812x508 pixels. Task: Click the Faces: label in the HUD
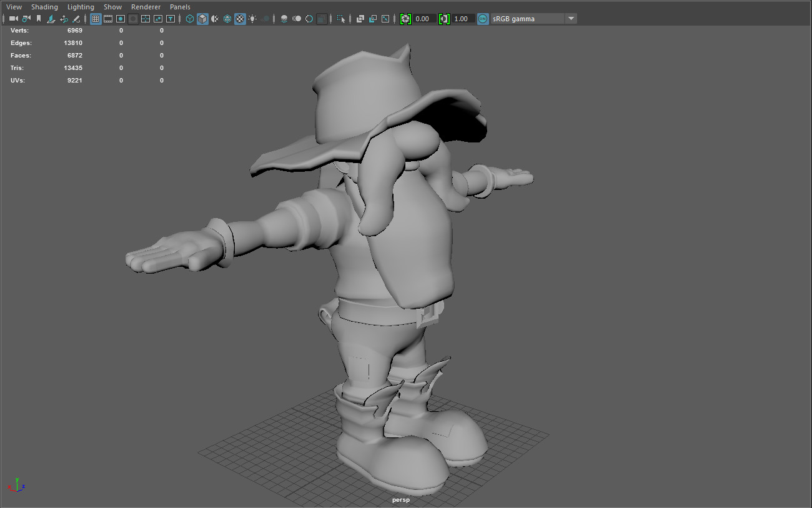(21, 55)
